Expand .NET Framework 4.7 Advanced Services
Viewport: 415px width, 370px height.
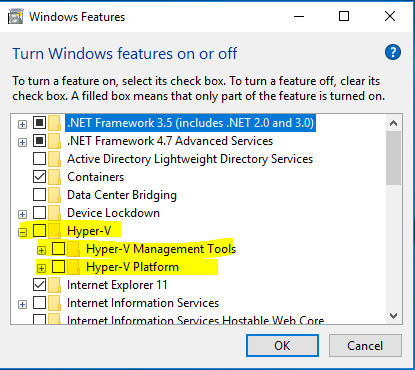(x=22, y=142)
